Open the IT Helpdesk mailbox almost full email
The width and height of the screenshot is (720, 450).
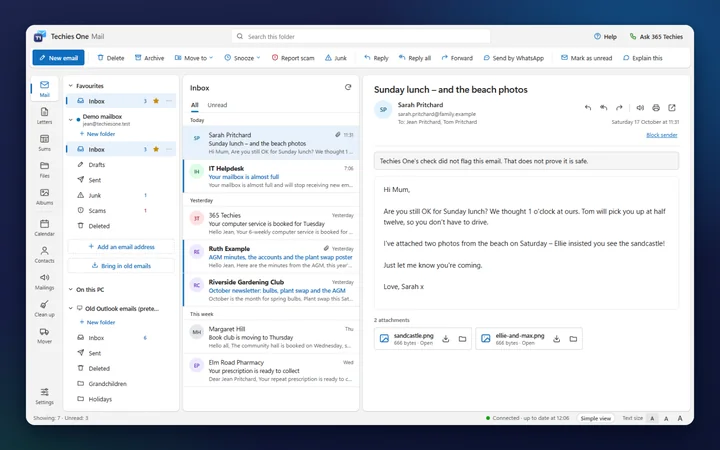271,176
